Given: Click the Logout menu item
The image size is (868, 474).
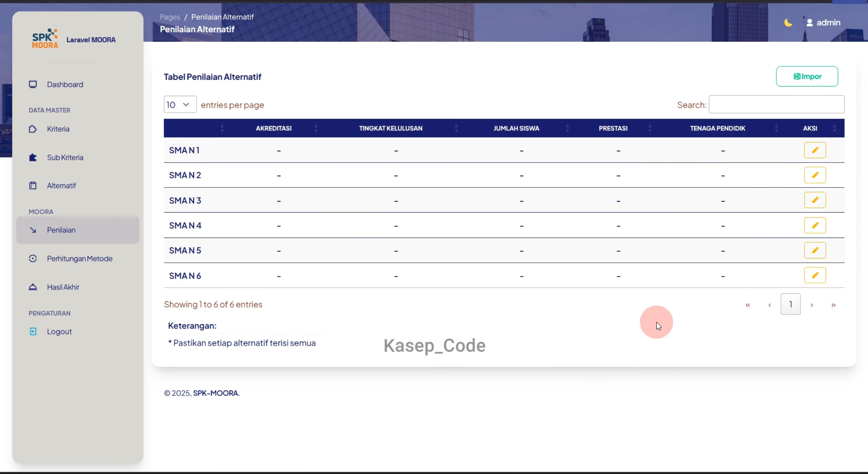Looking at the screenshot, I should click(78, 332).
